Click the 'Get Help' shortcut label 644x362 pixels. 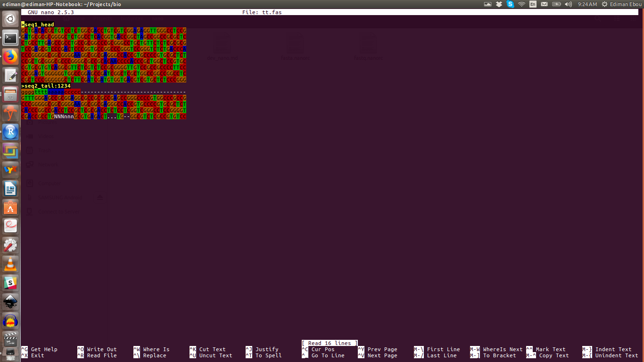point(44,349)
